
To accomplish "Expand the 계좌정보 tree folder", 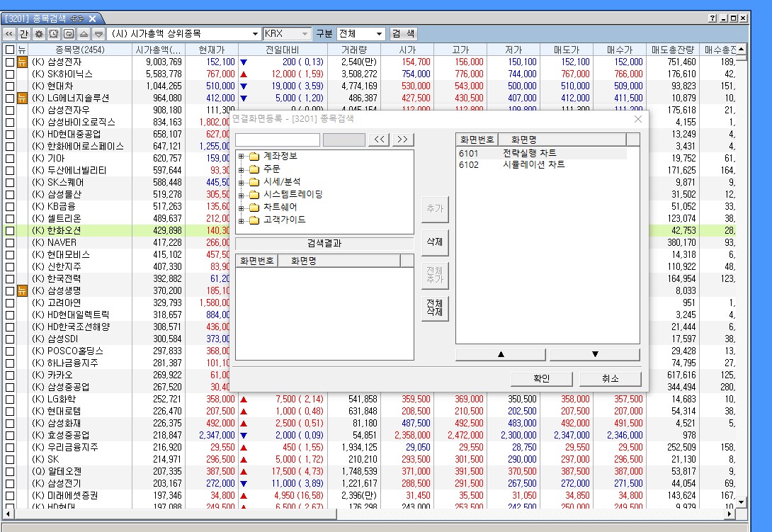I will pos(242,157).
